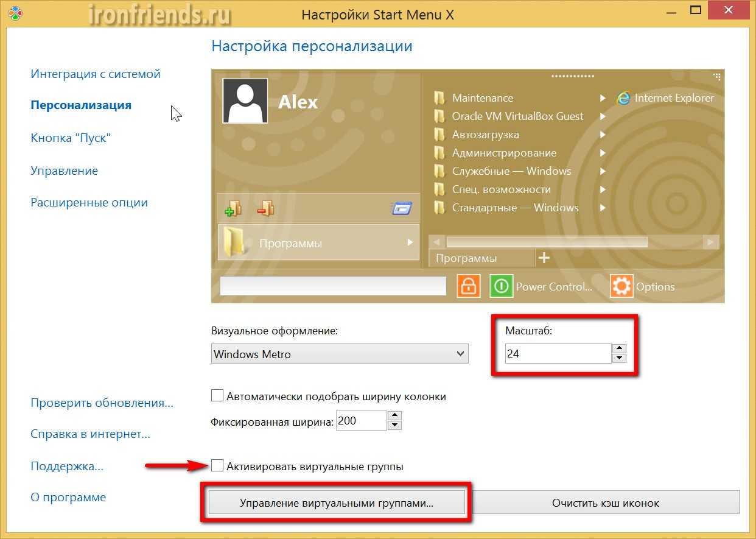Open Расширенные опции section
The height and width of the screenshot is (539, 756).
[x=89, y=202]
